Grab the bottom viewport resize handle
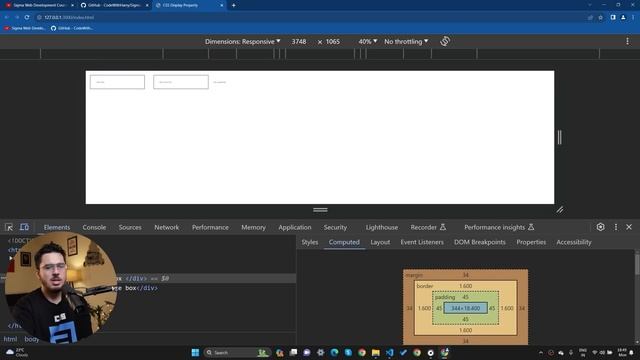The height and width of the screenshot is (360, 640). pos(320,210)
